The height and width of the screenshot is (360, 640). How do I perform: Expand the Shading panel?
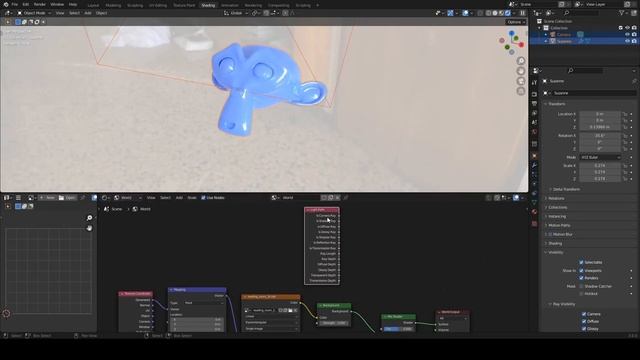click(554, 243)
